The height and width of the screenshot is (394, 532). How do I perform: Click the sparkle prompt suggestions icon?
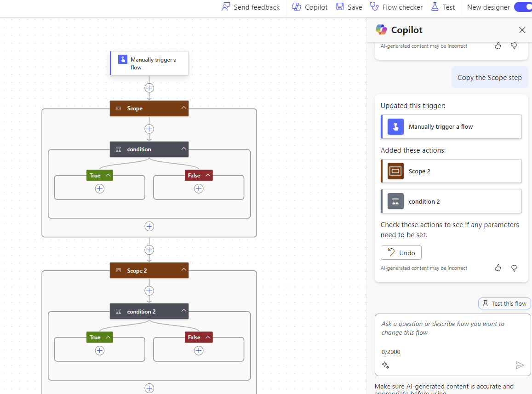tap(385, 365)
